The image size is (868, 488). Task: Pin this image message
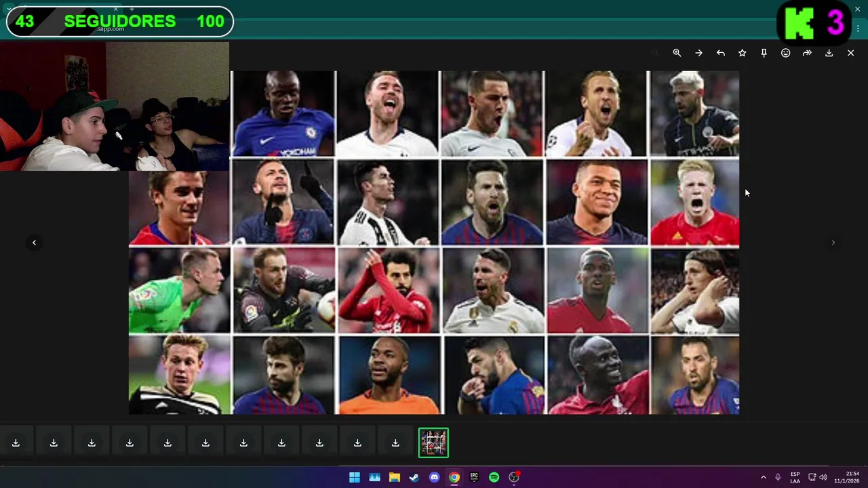click(764, 53)
